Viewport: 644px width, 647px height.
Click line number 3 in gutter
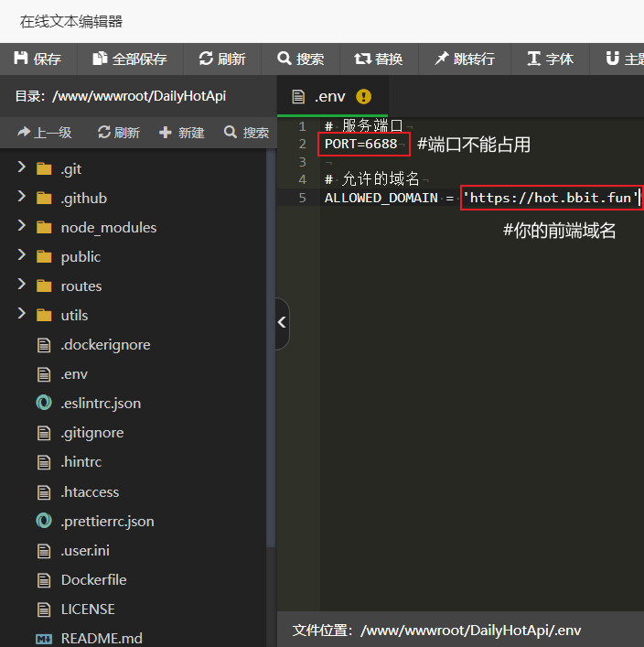tap(303, 162)
